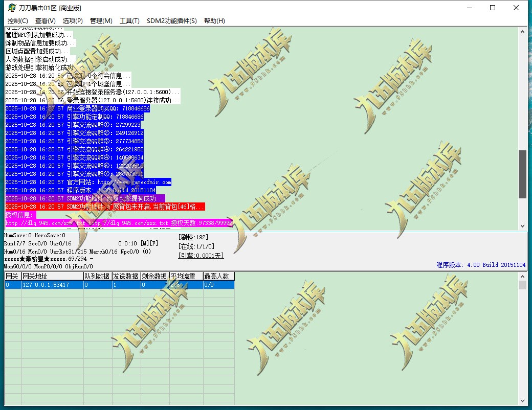The image size is (532, 410).
Task: Click log line 引擎功能定制QQ: 718846686
Action: (74, 117)
